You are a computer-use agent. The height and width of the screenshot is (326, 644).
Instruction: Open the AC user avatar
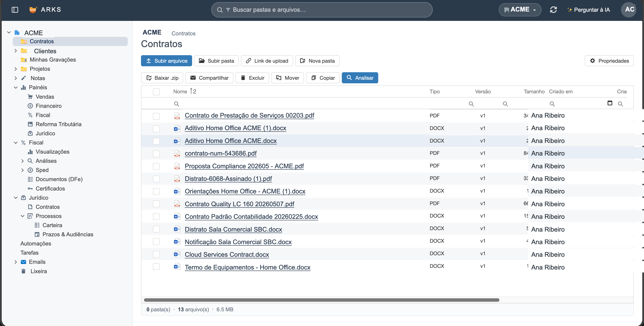(x=629, y=10)
